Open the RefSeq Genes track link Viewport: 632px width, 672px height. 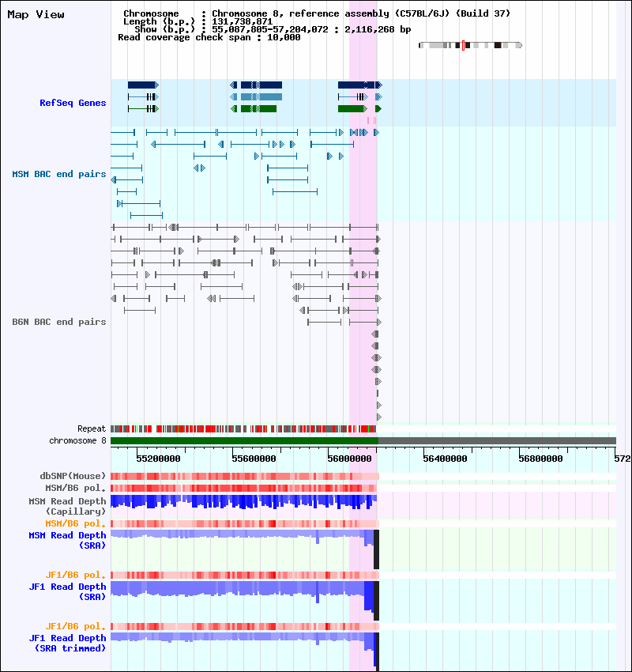tap(73, 103)
